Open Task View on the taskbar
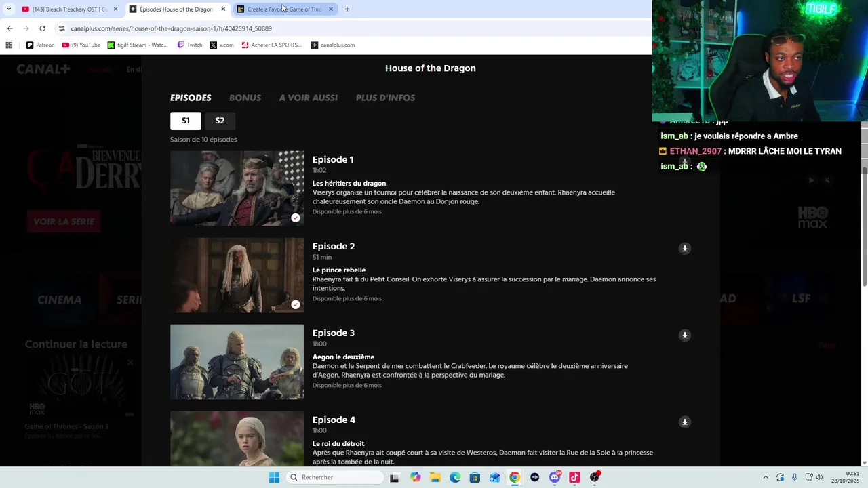Viewport: 868px width, 488px height. 394,477
